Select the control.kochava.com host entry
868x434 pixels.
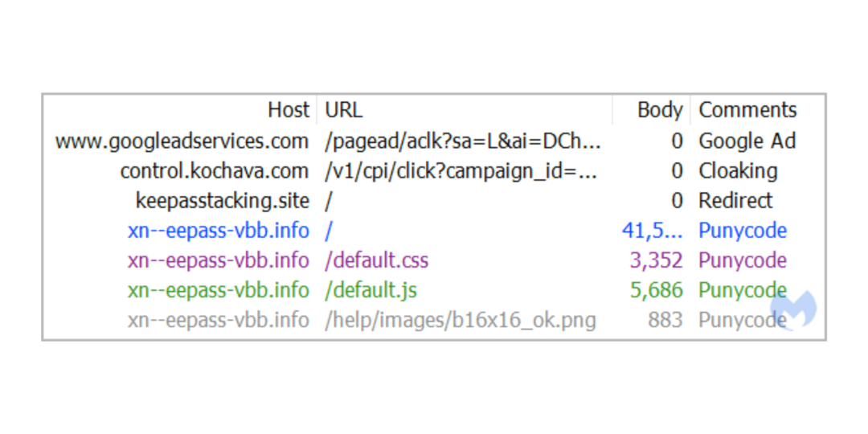[x=214, y=171]
